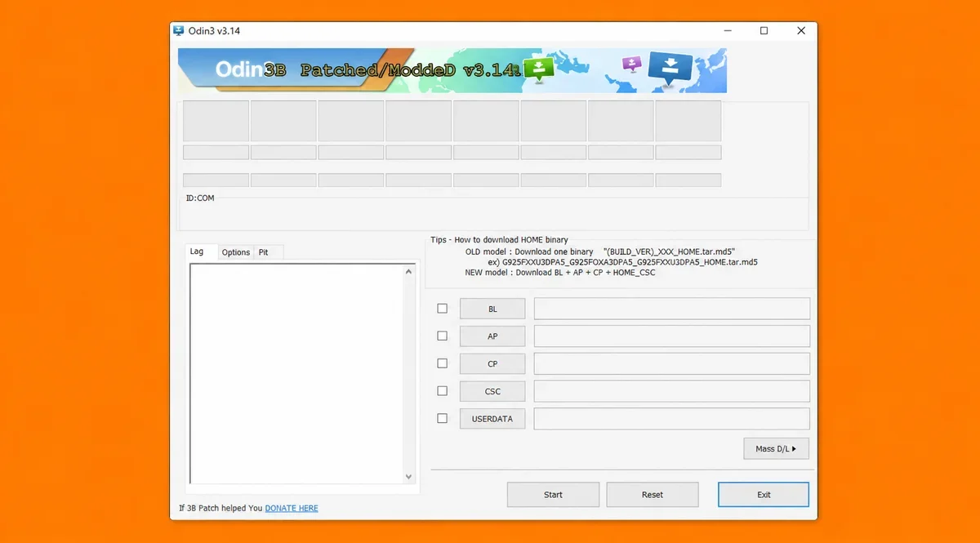Check the USERDATA checkbox
The image size is (980, 543).
[443, 418]
